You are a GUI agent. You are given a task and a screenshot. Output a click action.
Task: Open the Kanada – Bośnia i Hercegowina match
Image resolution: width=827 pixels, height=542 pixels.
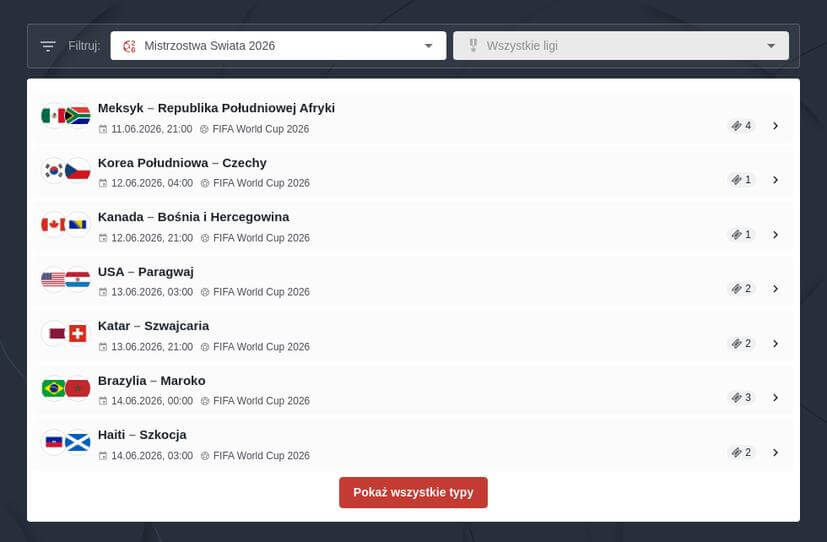(193, 217)
